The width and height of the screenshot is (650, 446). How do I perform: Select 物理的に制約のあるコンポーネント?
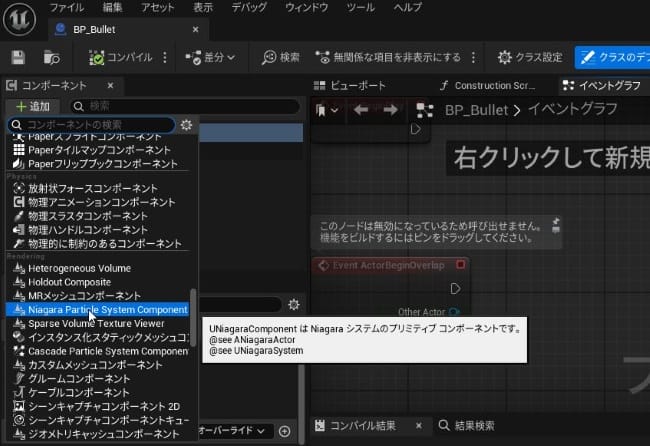point(98,243)
